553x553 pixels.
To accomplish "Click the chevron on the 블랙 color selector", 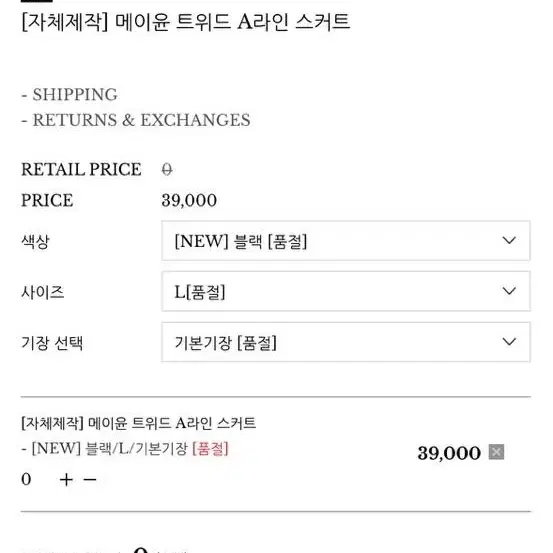I will coord(509,241).
